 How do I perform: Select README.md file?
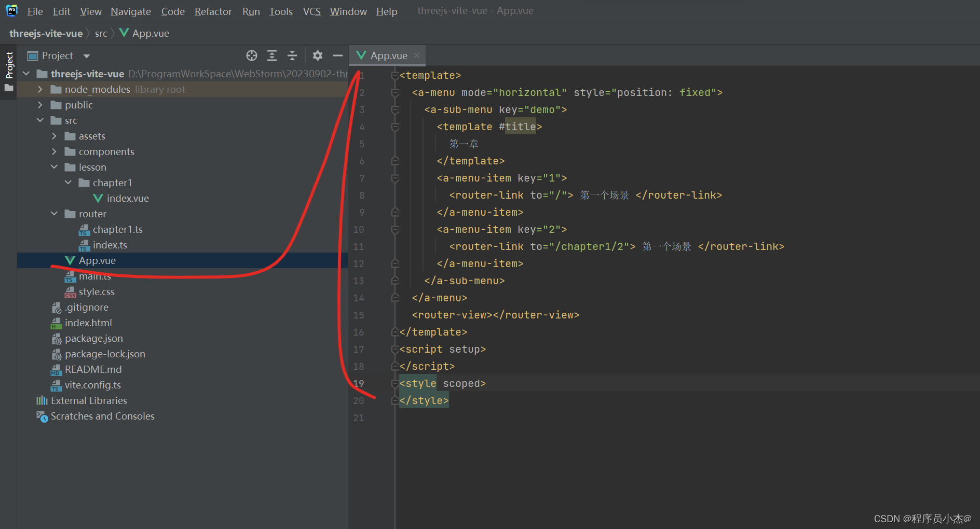pos(93,369)
